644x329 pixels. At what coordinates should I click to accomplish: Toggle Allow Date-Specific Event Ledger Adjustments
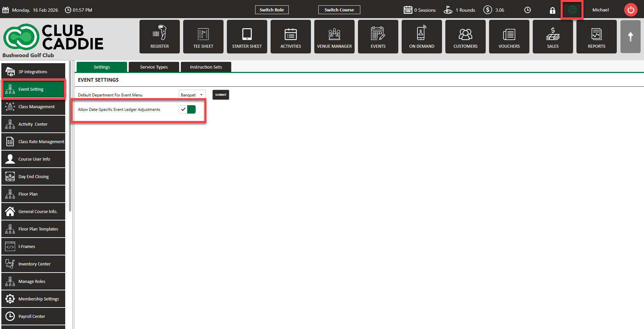(x=187, y=110)
